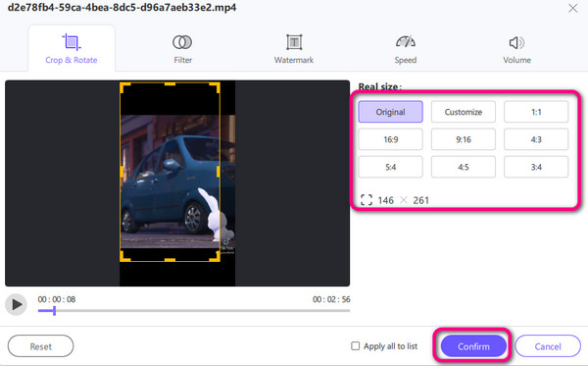
Task: Play the video preview
Action: click(16, 304)
